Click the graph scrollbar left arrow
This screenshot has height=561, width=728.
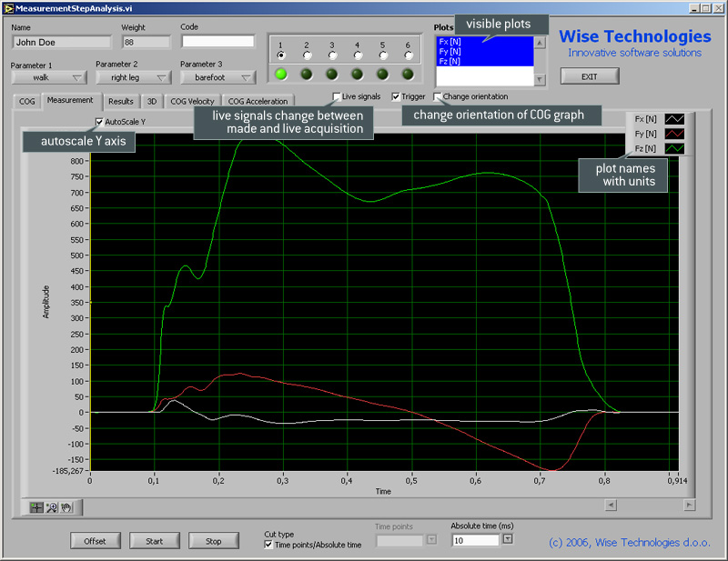(x=611, y=505)
